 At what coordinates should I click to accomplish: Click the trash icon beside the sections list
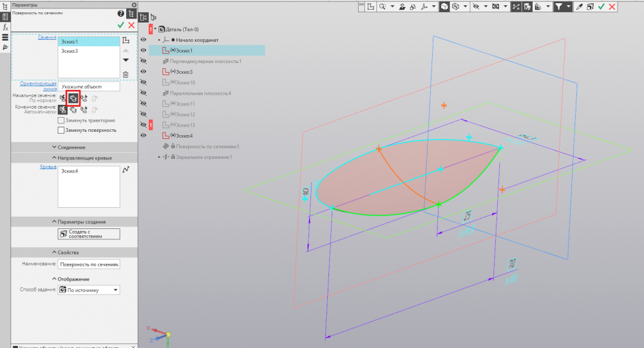(126, 75)
